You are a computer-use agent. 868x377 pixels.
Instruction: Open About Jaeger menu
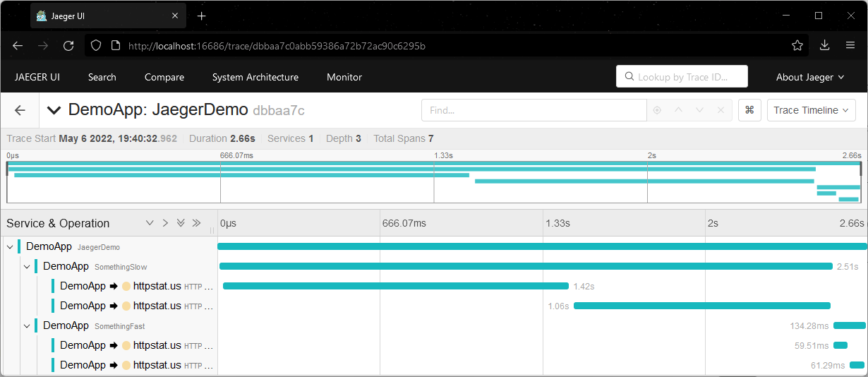tap(810, 77)
